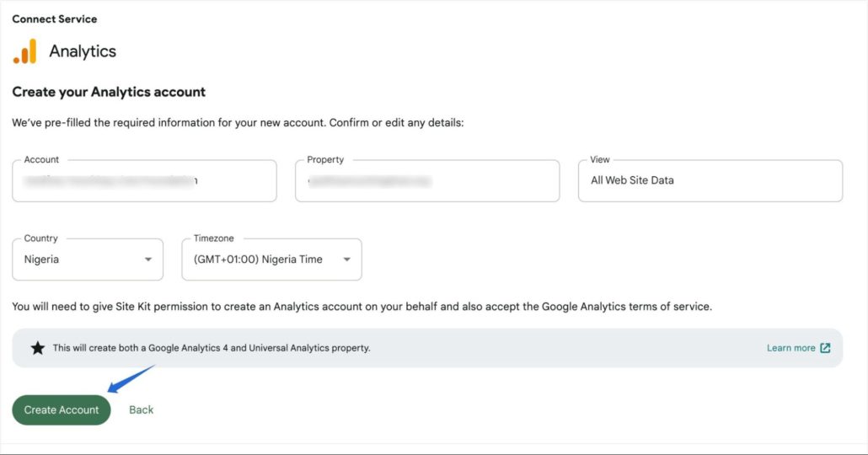Click the green Create Account button
The image size is (868, 455).
[62, 410]
